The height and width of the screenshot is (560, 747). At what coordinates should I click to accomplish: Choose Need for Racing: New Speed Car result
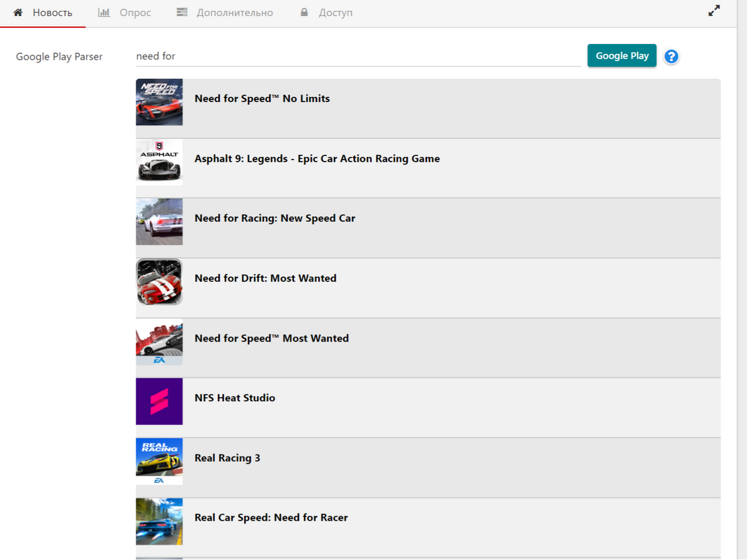[428, 228]
